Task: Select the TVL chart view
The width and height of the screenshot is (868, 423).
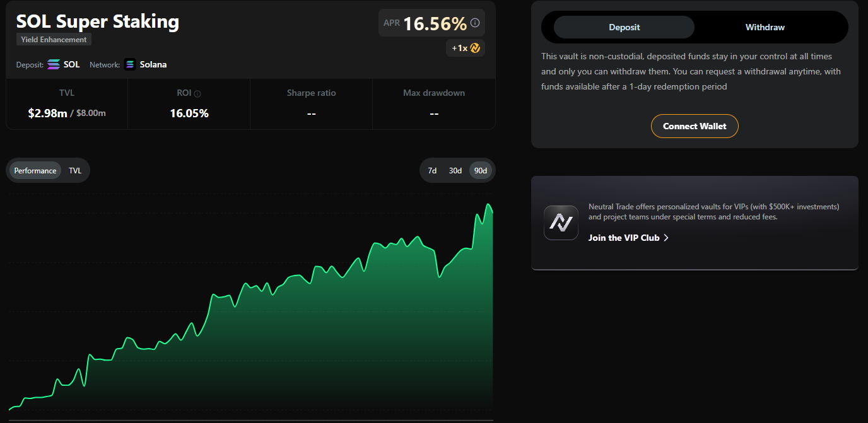Action: click(x=75, y=171)
